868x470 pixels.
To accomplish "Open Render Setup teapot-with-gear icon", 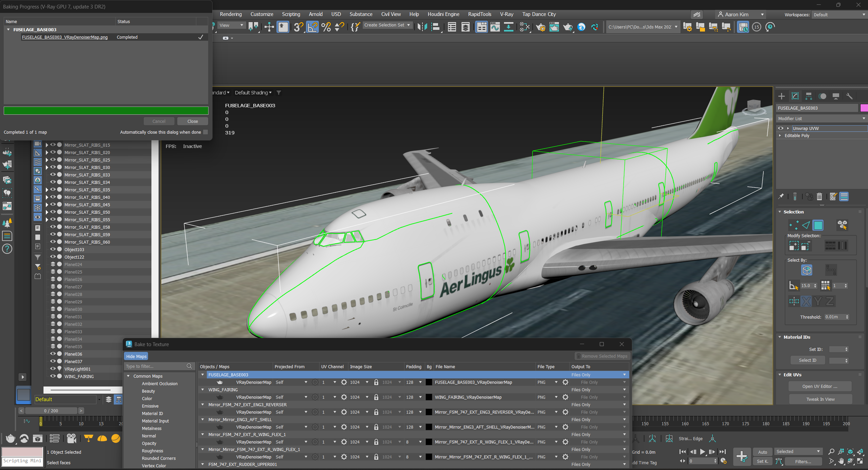I will 541,27.
